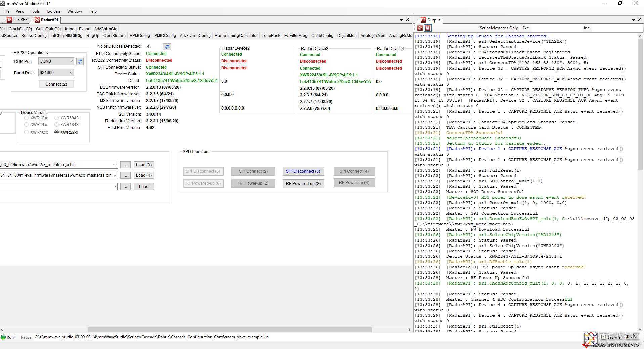Screen dimensions: 644x349
Task: Select the XWR14xx device variant
Action: point(26,125)
